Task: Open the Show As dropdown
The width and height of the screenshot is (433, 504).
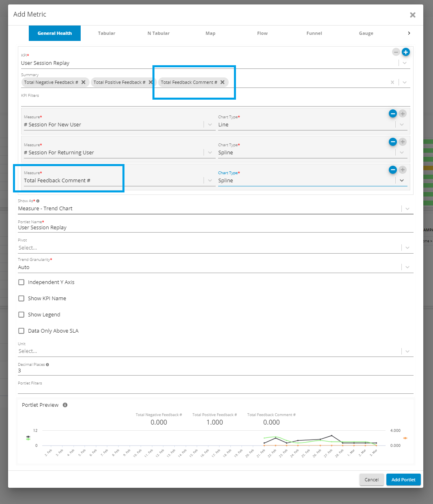Action: 407,209
